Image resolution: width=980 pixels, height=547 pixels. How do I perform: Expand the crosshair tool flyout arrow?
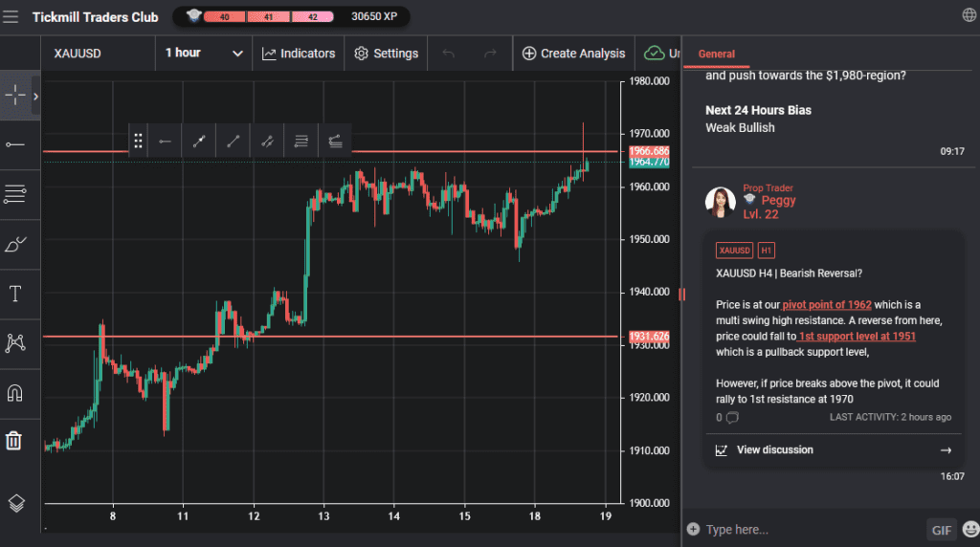35,96
